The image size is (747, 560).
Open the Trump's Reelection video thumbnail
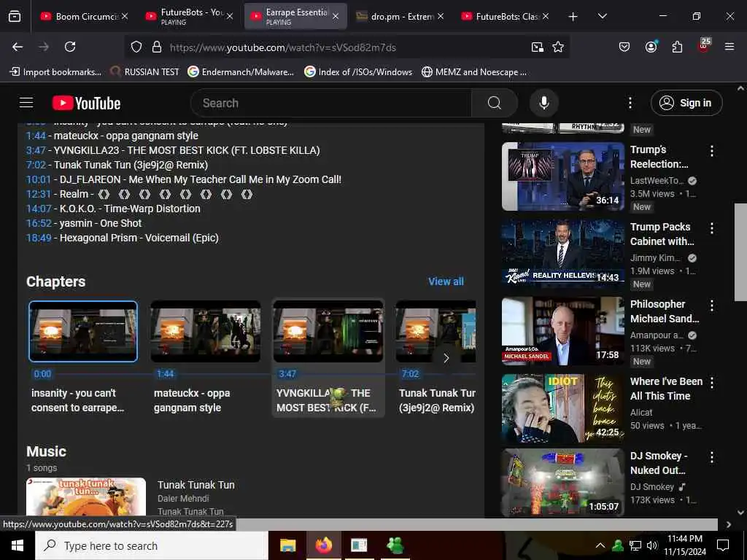click(563, 176)
